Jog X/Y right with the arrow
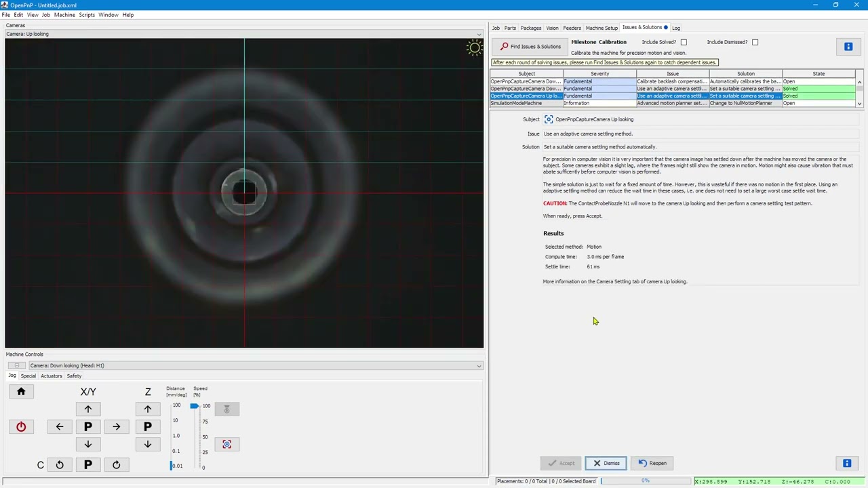The width and height of the screenshot is (868, 488). pos(116,427)
